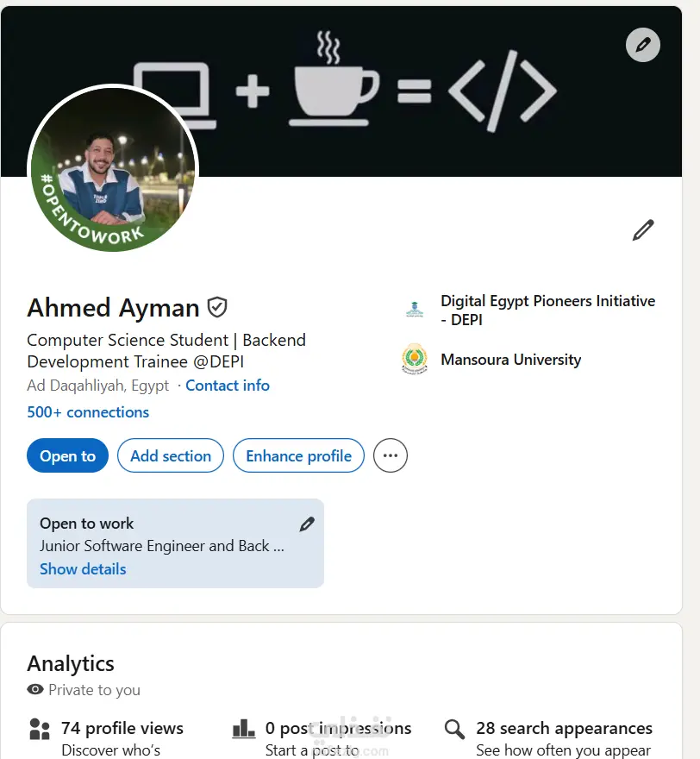Open the Contact info link
Screen dimensions: 700x759
tap(228, 386)
